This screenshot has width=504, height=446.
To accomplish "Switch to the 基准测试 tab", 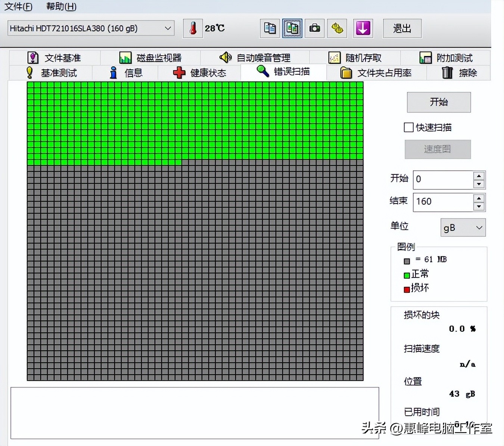I will pos(51,73).
